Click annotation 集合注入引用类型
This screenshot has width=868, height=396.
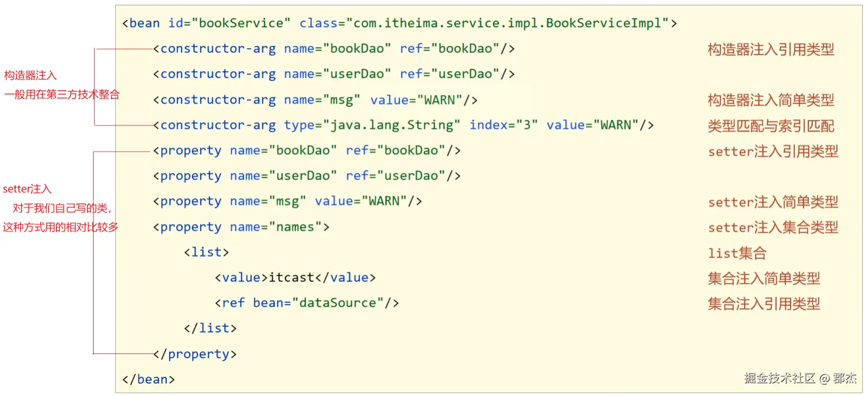tap(764, 304)
